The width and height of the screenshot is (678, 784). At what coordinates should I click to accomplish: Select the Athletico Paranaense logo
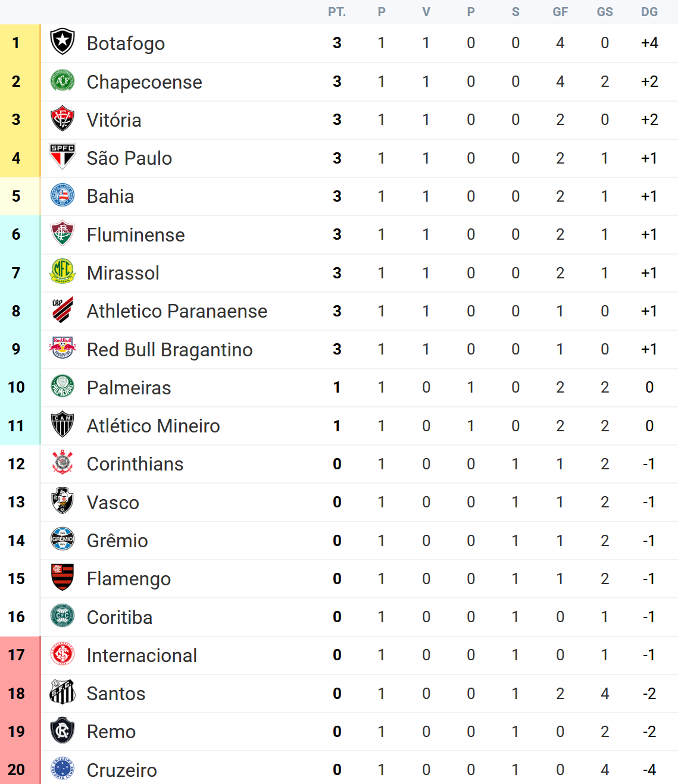click(x=63, y=311)
